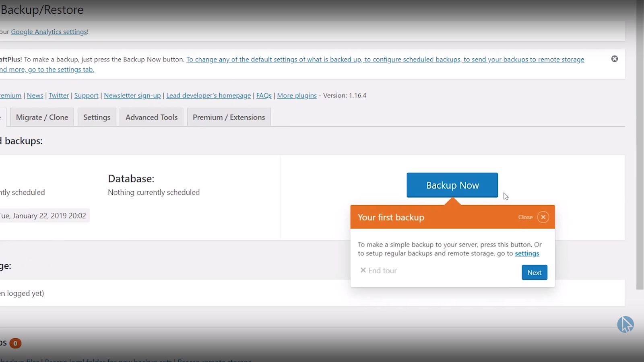Open the Newsletter sign-up link
This screenshot has width=644, height=362.
tap(132, 95)
